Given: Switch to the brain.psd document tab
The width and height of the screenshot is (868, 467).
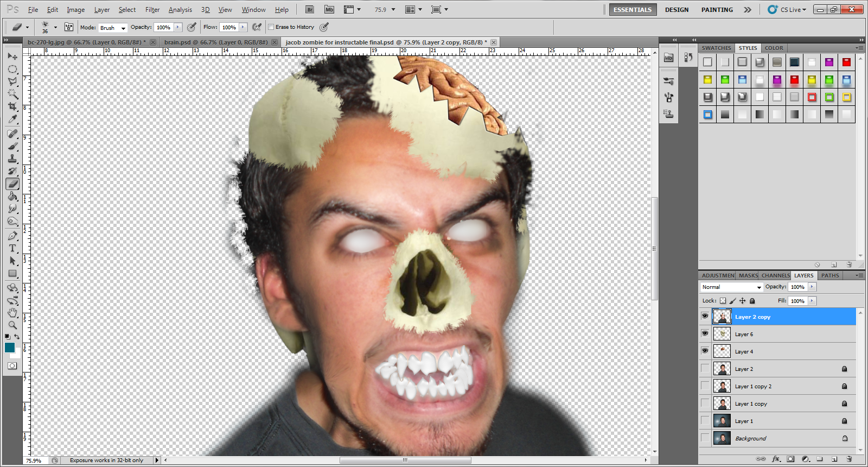Looking at the screenshot, I should click(215, 42).
